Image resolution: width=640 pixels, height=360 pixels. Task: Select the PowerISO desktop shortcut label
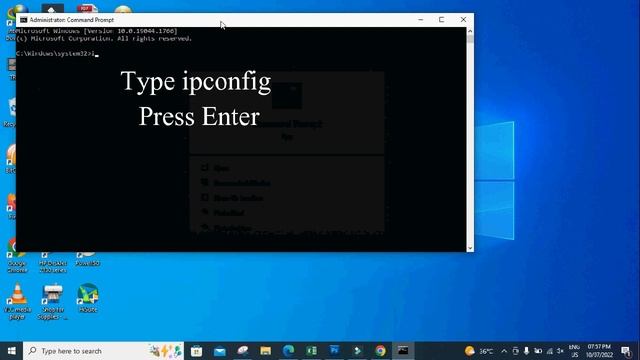(88, 263)
